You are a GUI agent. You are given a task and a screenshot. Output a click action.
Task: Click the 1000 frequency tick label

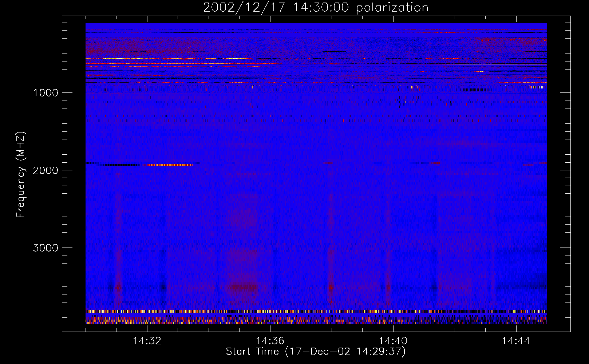click(x=46, y=93)
